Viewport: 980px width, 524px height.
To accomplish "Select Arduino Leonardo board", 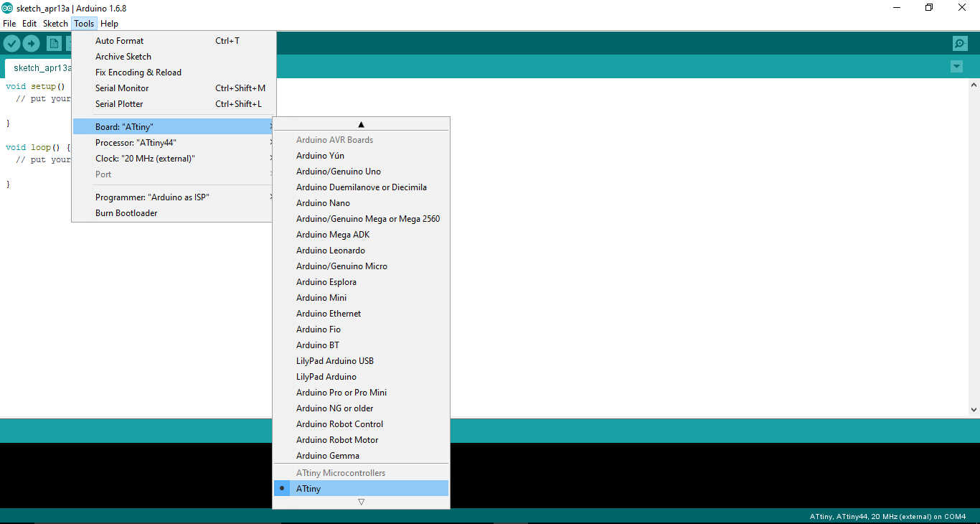I will [x=361, y=251].
